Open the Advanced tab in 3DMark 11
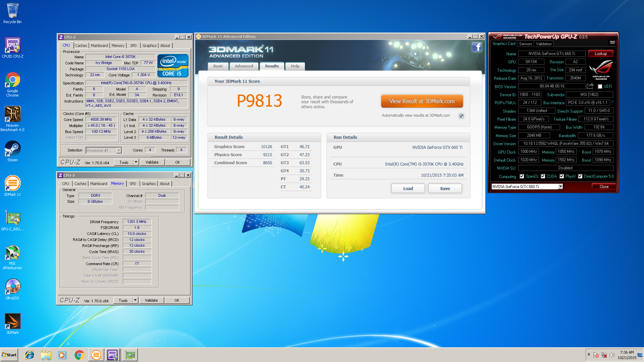Image resolution: width=644 pixels, height=362 pixels. (x=244, y=66)
